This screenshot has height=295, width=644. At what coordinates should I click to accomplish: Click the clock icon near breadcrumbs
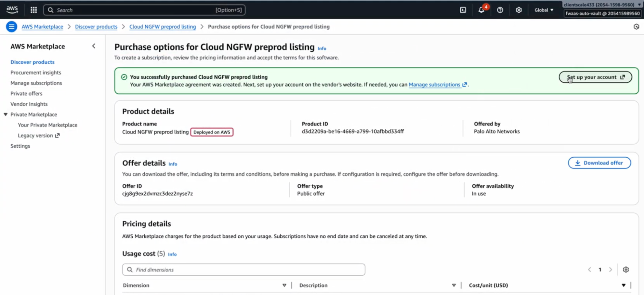coord(636,27)
